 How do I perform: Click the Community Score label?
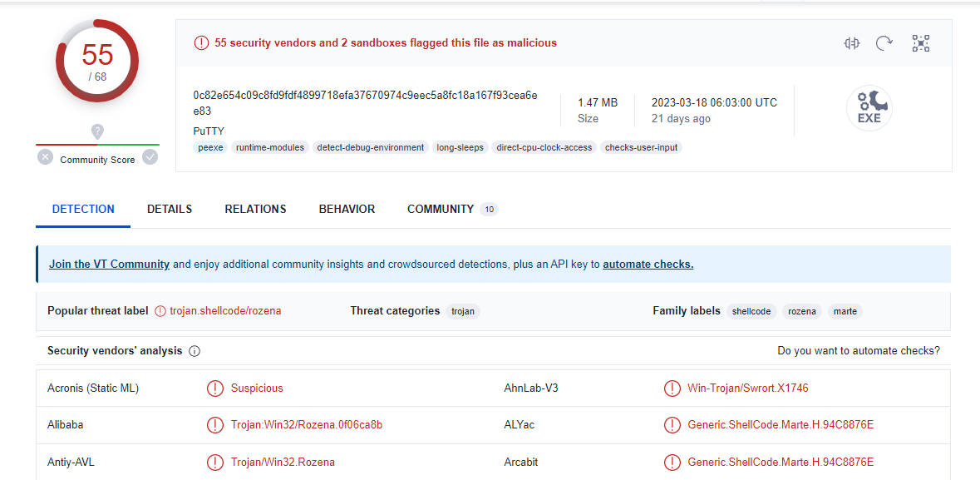[97, 160]
